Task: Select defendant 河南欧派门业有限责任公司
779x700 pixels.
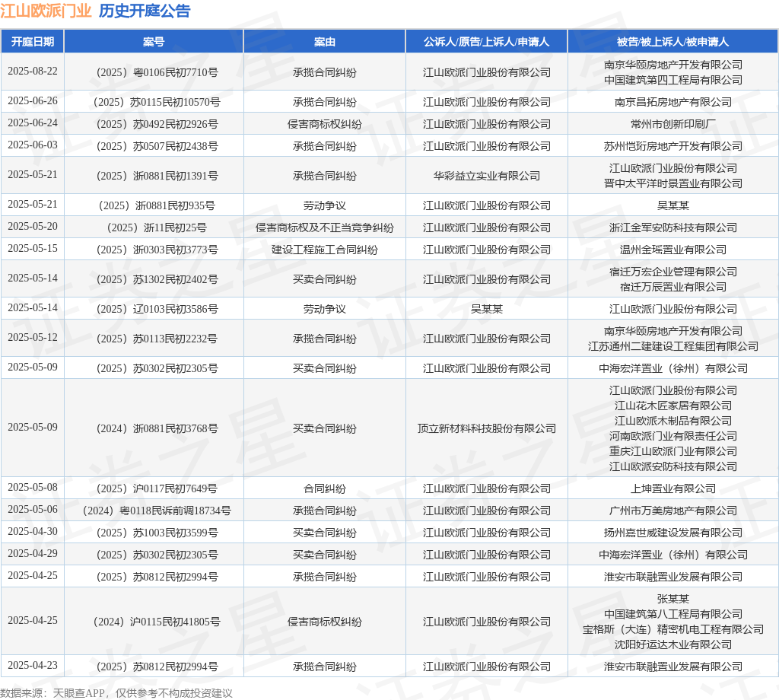Action: click(673, 436)
